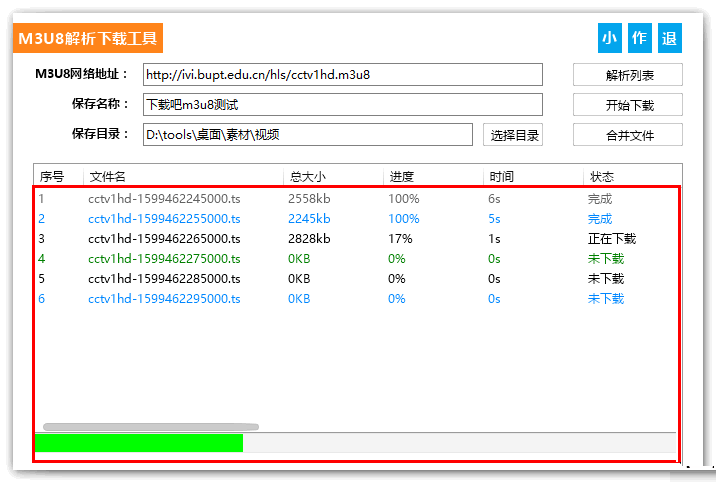Click the 2558kb size cell
The image size is (716, 483).
309,199
